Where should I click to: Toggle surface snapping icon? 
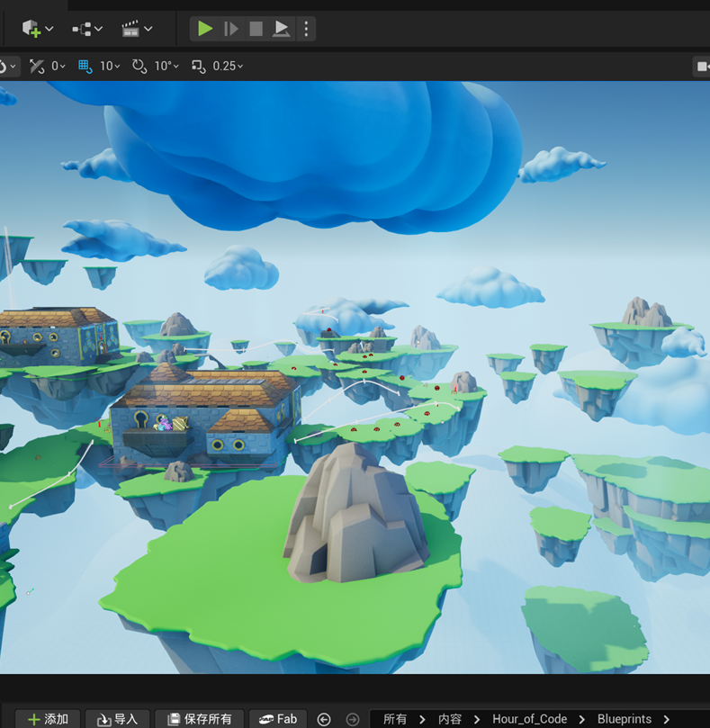click(37, 66)
